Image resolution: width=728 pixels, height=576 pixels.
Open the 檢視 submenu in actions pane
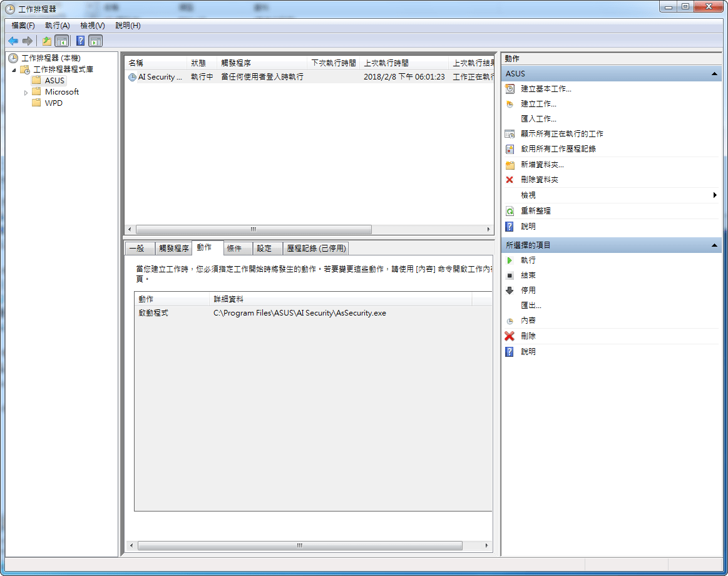click(x=528, y=195)
